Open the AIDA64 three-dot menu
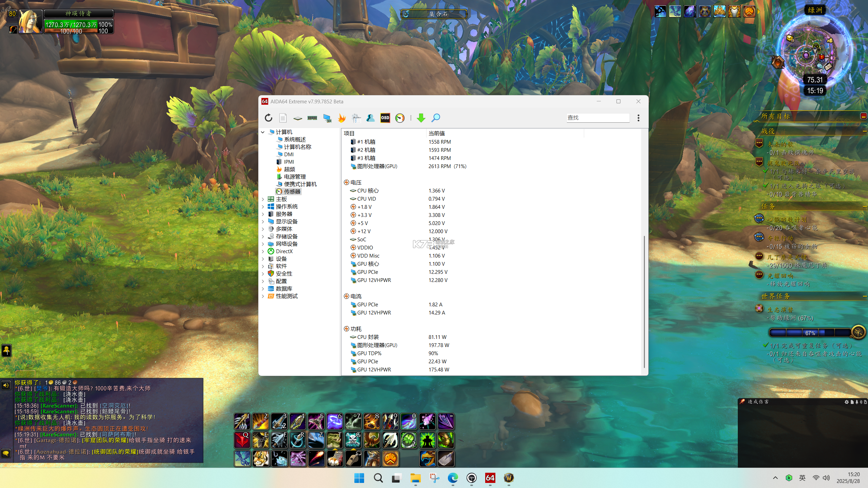 (638, 118)
